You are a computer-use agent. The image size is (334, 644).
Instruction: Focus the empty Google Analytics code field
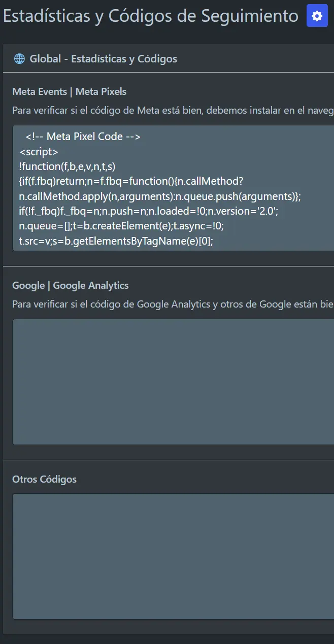tap(173, 382)
